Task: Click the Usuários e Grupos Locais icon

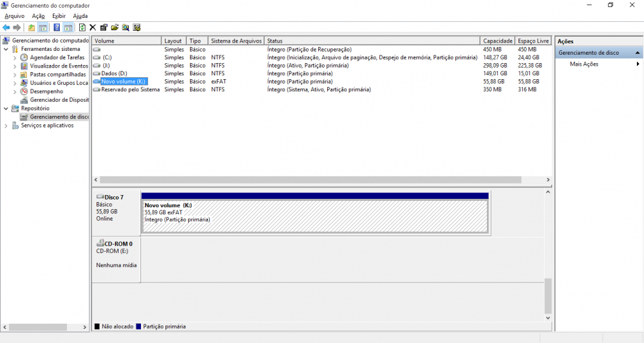Action: [x=24, y=83]
